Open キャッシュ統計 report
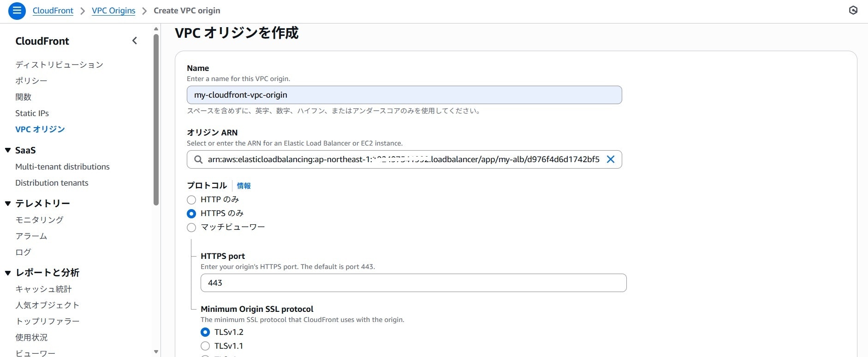The image size is (868, 357). coord(43,289)
